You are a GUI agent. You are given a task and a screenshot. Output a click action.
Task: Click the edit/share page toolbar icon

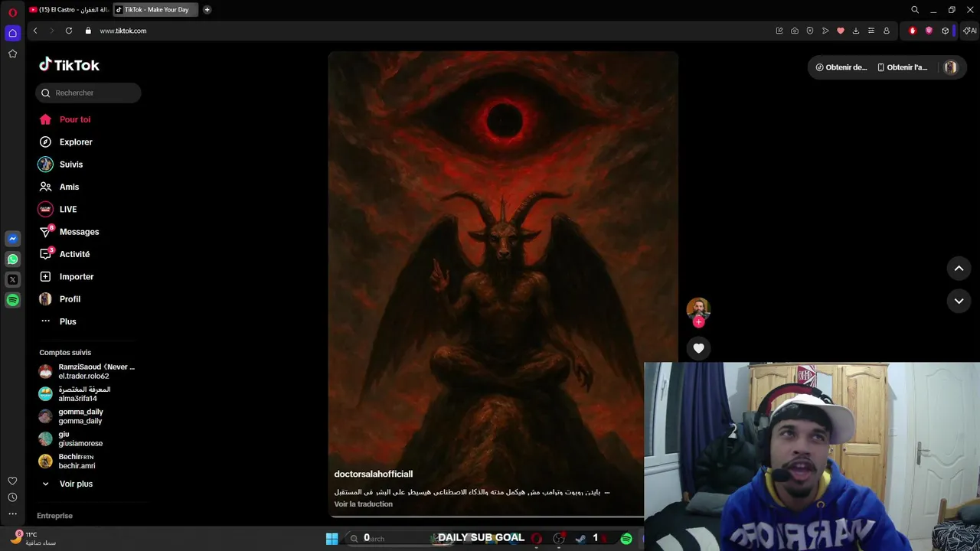(x=779, y=31)
